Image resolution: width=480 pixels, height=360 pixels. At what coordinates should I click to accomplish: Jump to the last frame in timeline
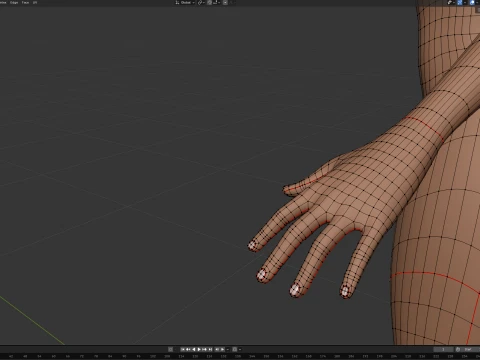point(210,349)
